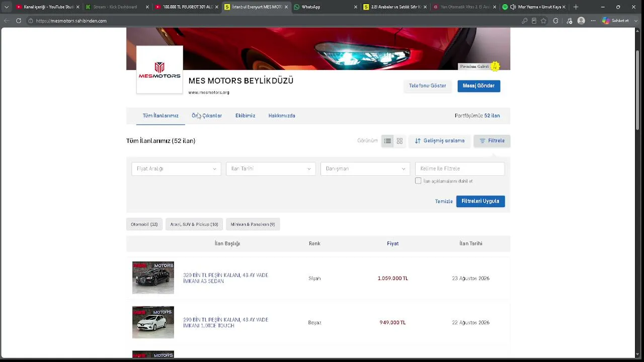Screen dimensions: 644x362
Task: Open the browser profile avatar
Action: coord(581,21)
